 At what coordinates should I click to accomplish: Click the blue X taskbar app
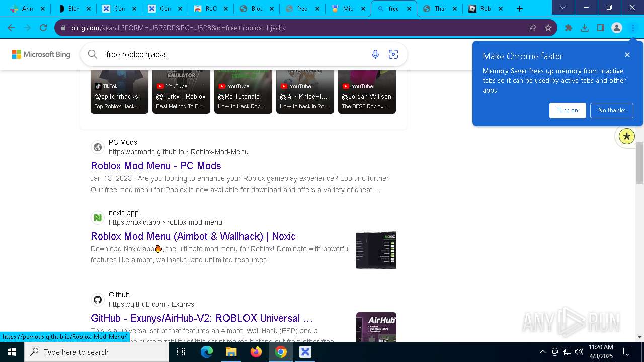tap(305, 352)
